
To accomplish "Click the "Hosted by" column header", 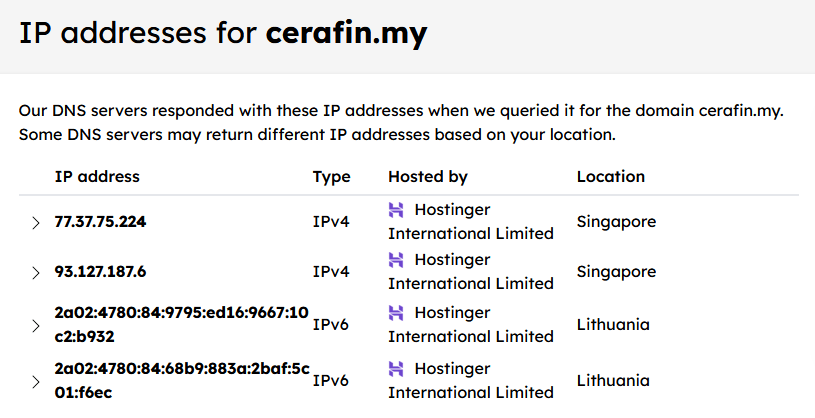I will pyautogui.click(x=428, y=177).
